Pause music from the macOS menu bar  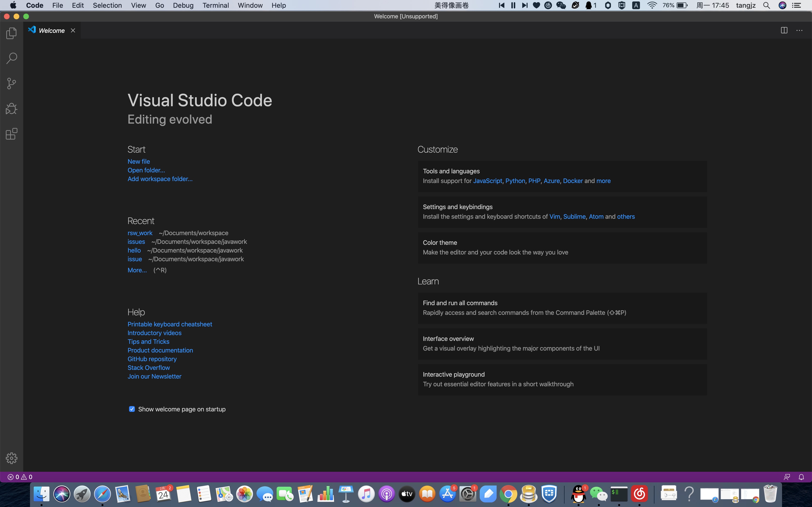pyautogui.click(x=513, y=5)
